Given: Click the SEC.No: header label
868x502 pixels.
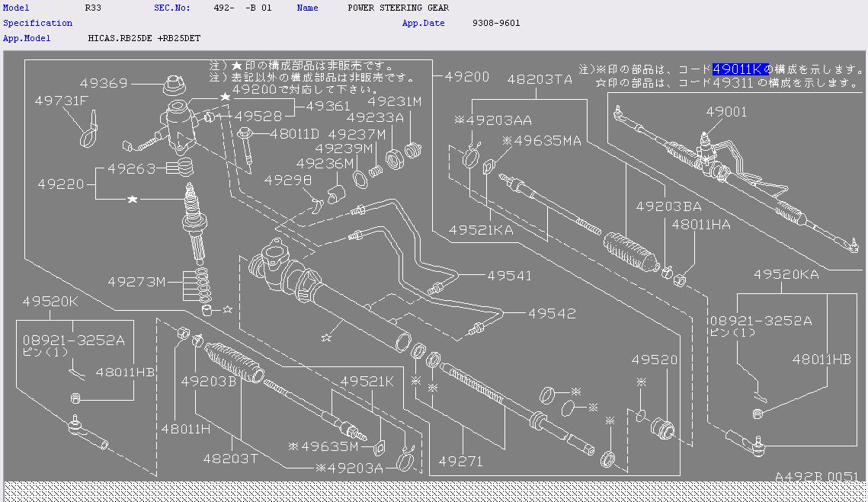Looking at the screenshot, I should tap(172, 8).
